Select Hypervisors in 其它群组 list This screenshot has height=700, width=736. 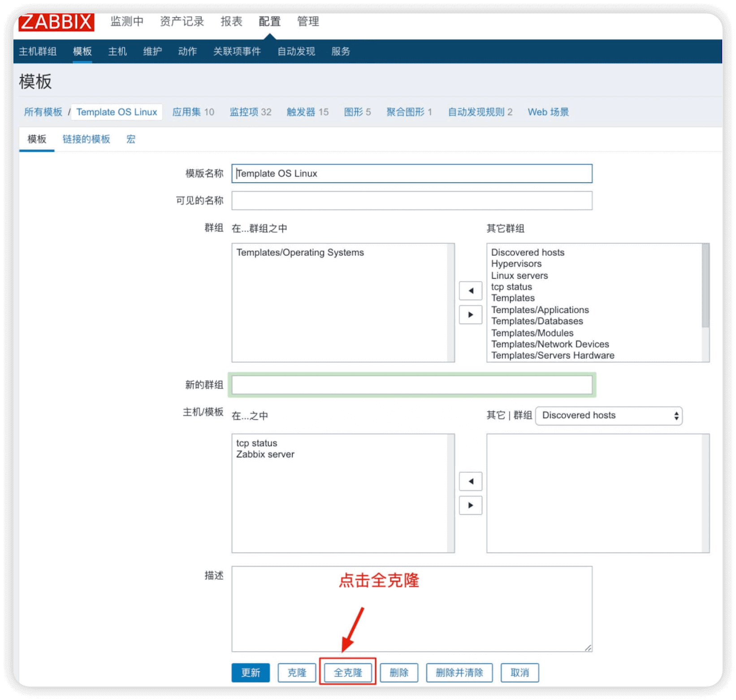coord(516,264)
